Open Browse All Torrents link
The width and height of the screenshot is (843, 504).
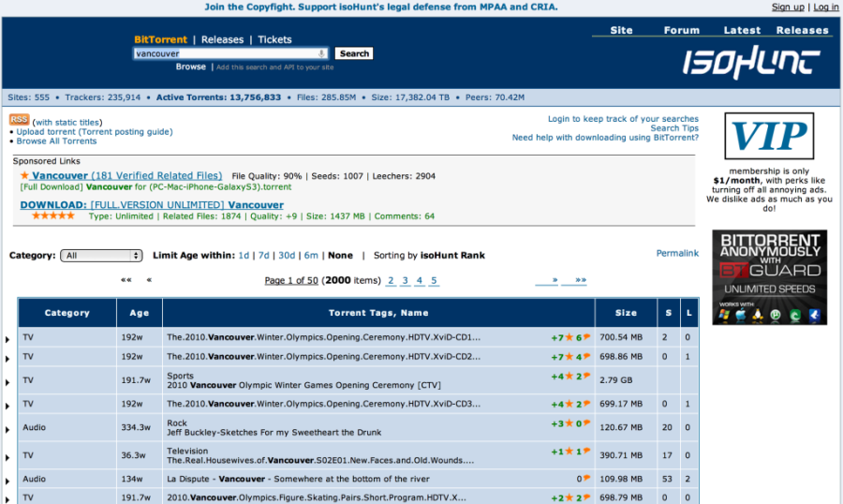56,141
